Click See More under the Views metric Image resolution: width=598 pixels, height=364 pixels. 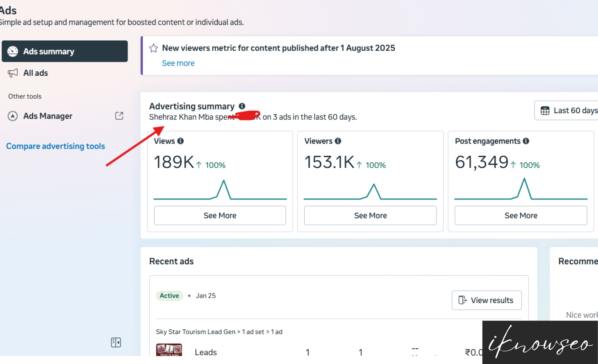(220, 215)
